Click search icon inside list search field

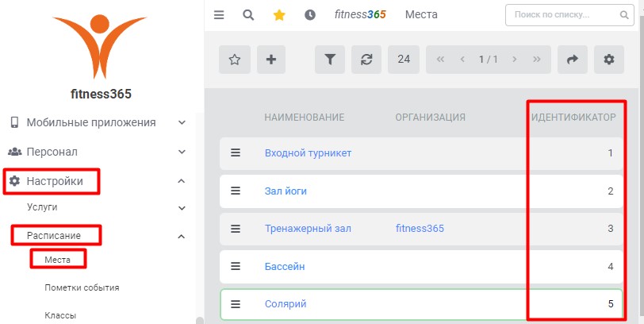pyautogui.click(x=624, y=15)
